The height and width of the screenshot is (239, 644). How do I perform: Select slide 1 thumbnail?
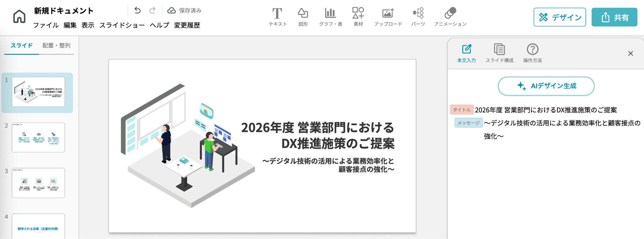click(x=38, y=92)
